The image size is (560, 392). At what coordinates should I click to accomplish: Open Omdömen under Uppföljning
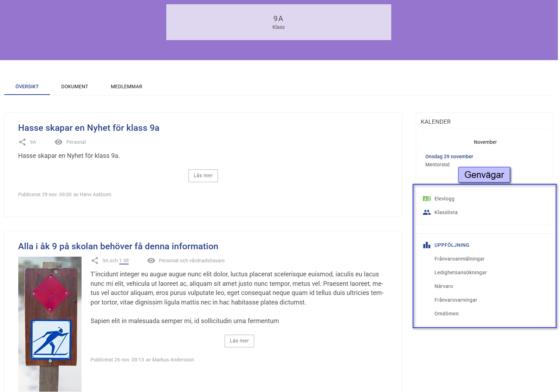pos(446,314)
